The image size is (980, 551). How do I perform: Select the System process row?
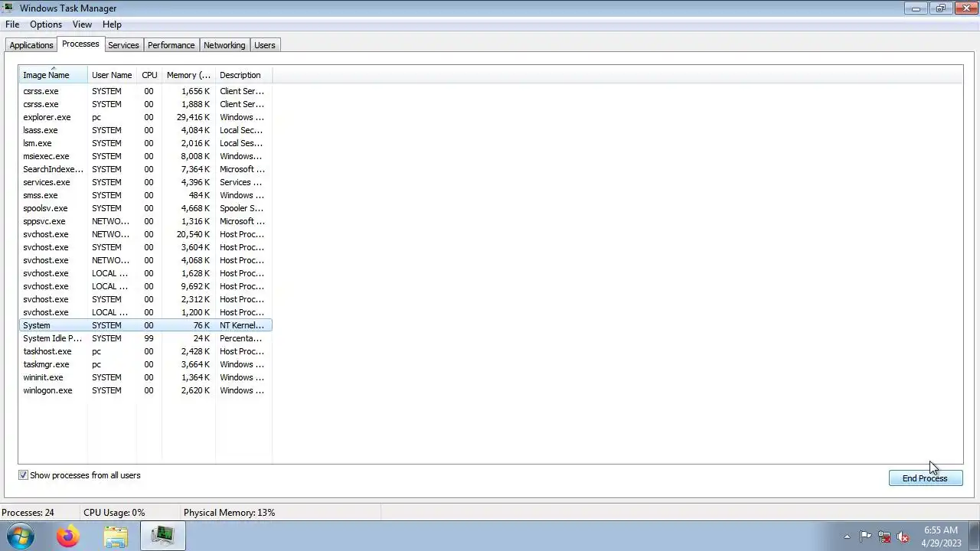(x=145, y=325)
